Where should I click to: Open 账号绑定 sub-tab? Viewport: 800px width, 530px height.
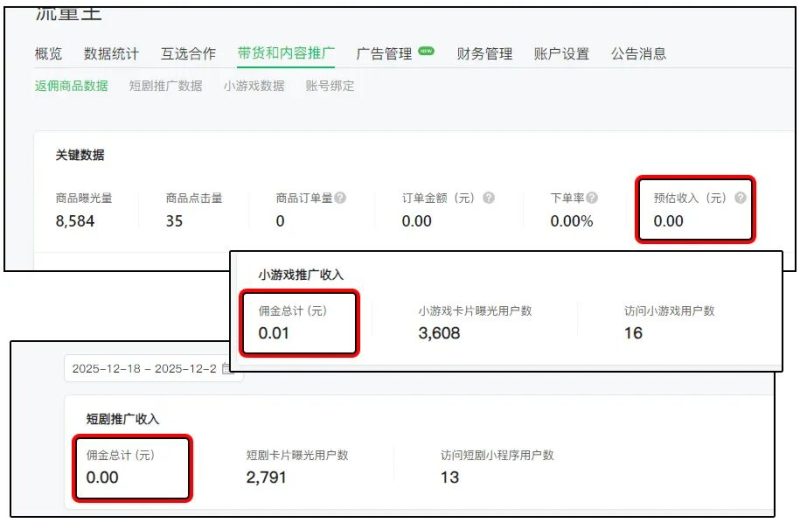click(330, 86)
